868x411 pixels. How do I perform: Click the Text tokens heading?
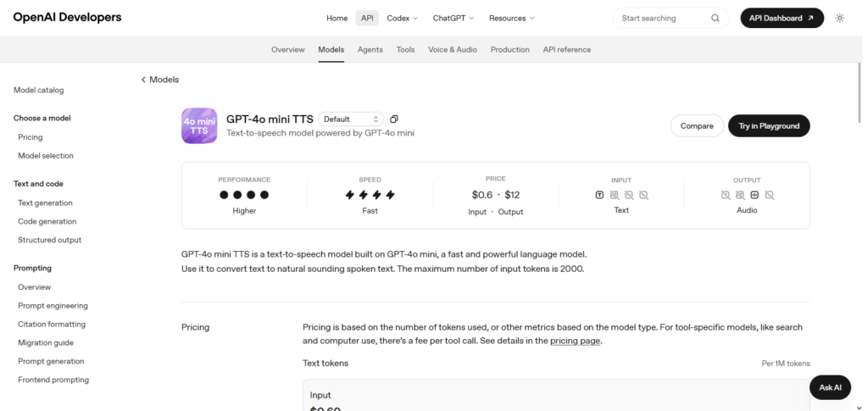pyautogui.click(x=325, y=364)
